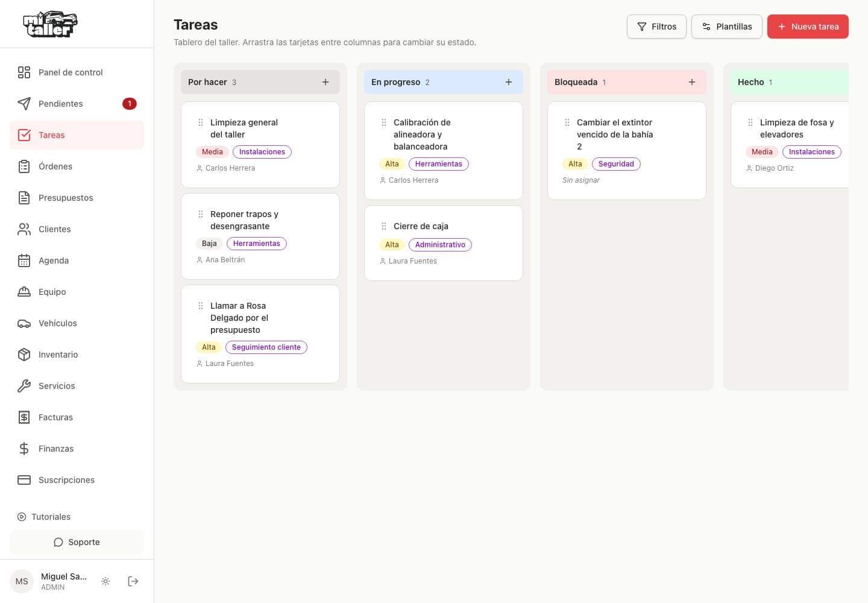The height and width of the screenshot is (603, 868).
Task: Open the Filtros button
Action: click(656, 27)
